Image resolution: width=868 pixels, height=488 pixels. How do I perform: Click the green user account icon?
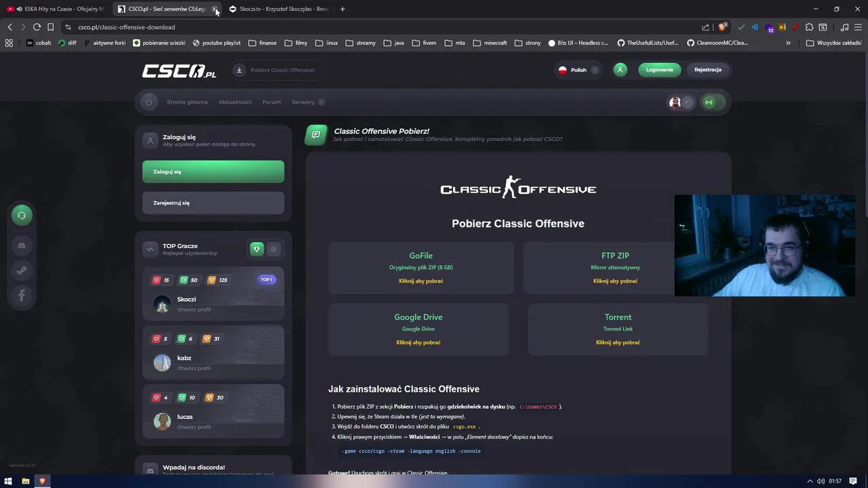620,69
